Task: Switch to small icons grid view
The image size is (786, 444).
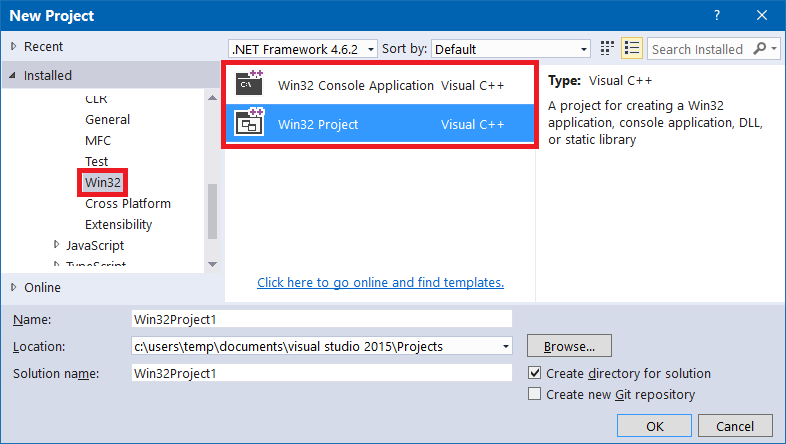Action: point(608,48)
